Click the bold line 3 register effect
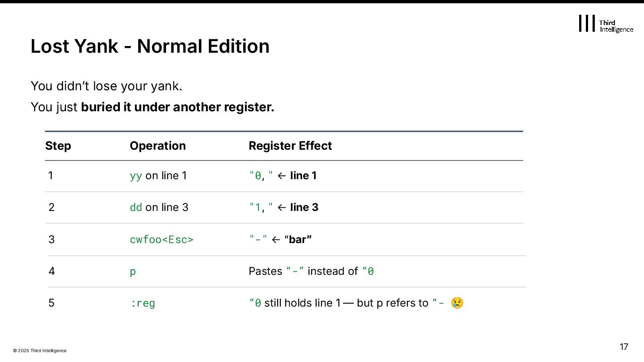This screenshot has height=362, width=644. point(304,207)
